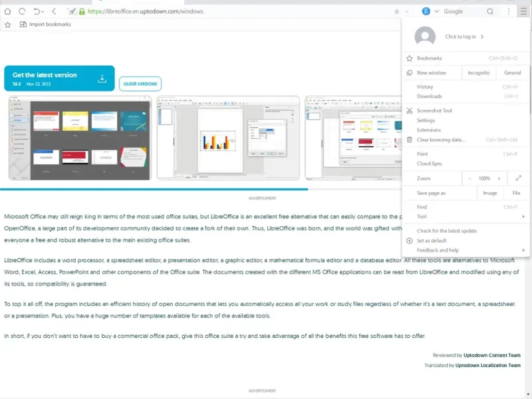The width and height of the screenshot is (532, 399).
Task: Open Extensions from the menu
Action: tap(465, 130)
